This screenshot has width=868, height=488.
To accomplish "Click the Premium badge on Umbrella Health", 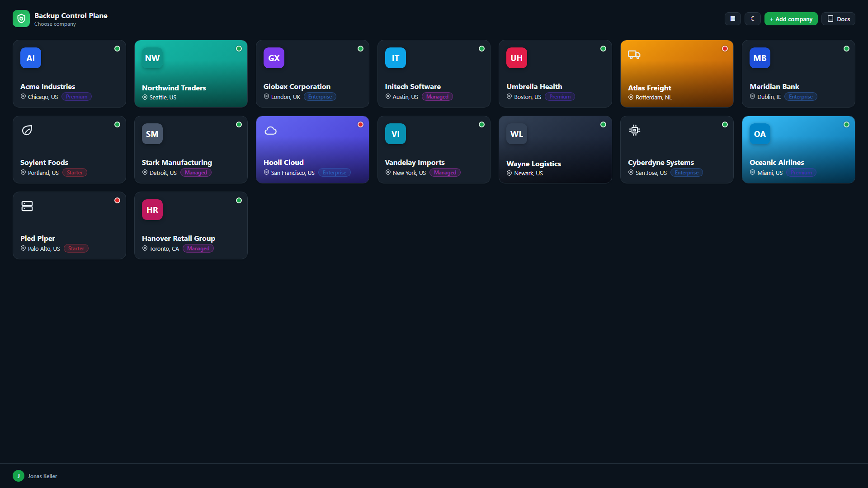I will click(560, 97).
